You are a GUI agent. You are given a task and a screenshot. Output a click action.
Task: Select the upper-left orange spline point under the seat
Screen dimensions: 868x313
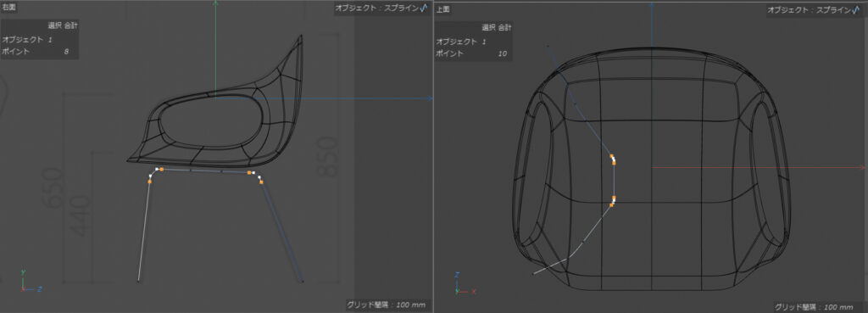[x=161, y=169]
